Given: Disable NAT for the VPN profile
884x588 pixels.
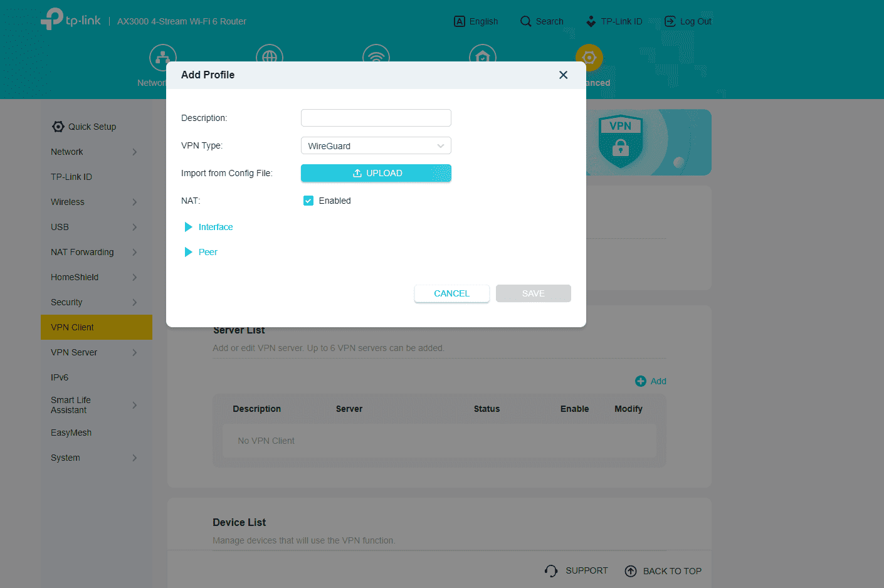Looking at the screenshot, I should (x=308, y=201).
